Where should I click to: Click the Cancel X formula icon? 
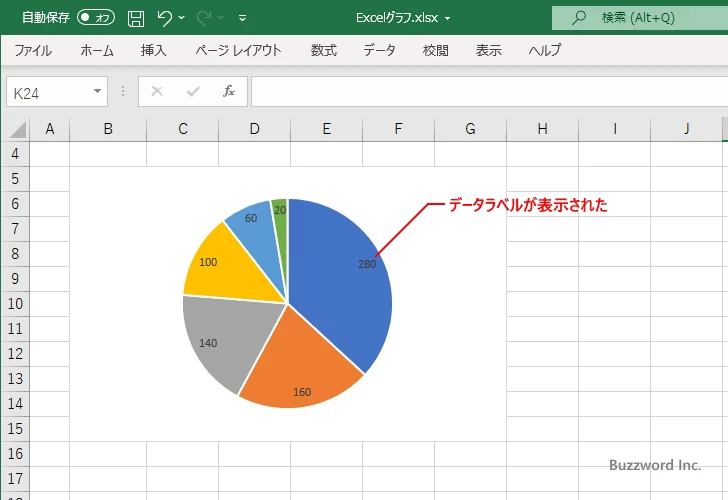click(157, 91)
